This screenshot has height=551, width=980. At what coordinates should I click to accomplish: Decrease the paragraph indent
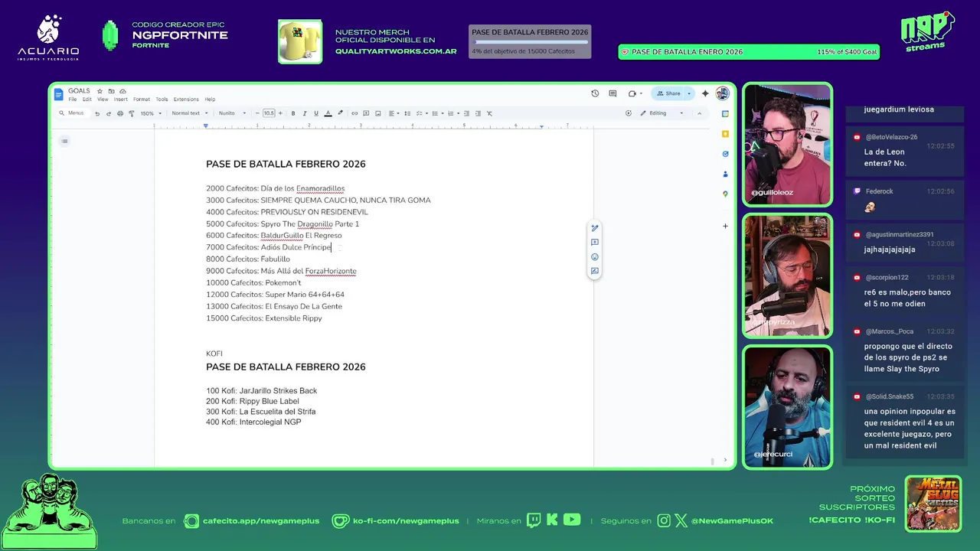(466, 113)
